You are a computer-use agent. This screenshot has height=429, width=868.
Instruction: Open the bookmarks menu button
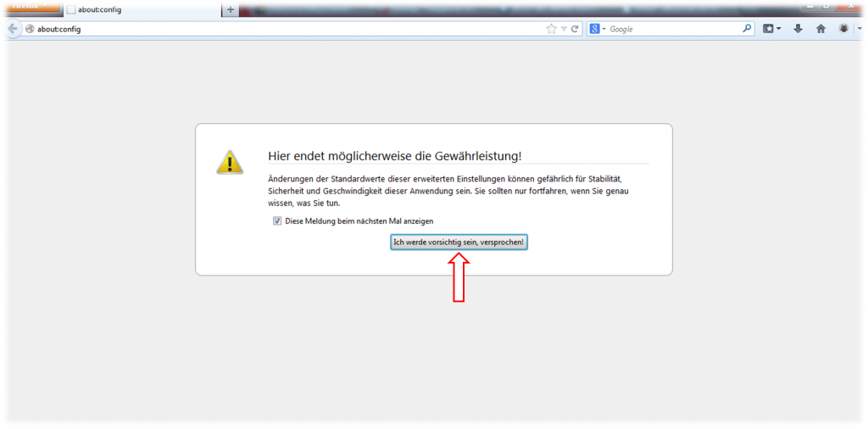(x=771, y=29)
